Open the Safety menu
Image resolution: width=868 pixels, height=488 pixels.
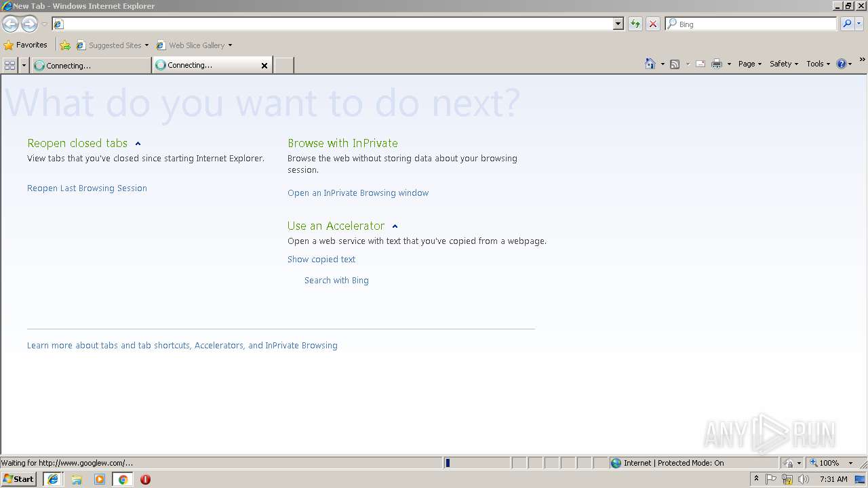tap(784, 64)
